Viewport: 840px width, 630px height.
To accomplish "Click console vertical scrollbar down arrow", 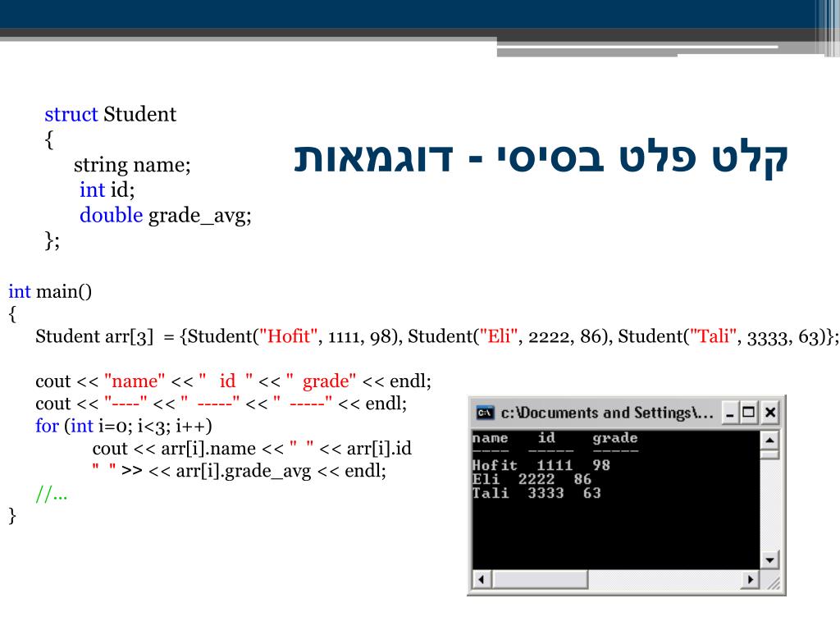I will (x=769, y=560).
